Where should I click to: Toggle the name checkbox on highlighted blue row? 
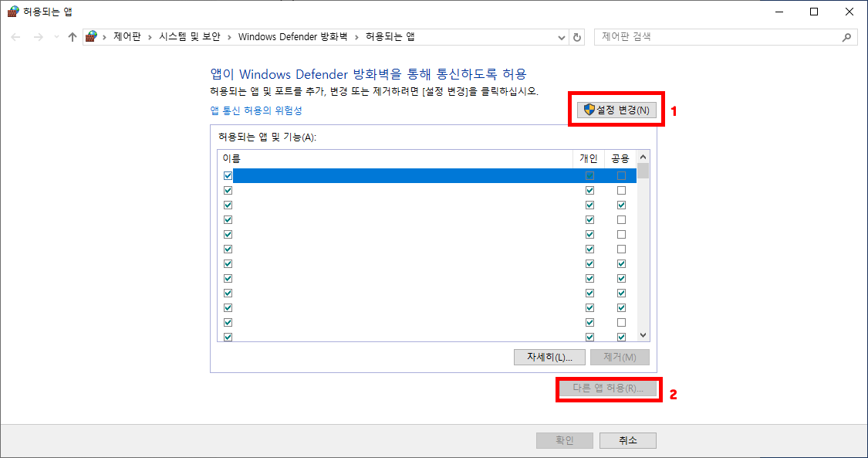tap(228, 175)
